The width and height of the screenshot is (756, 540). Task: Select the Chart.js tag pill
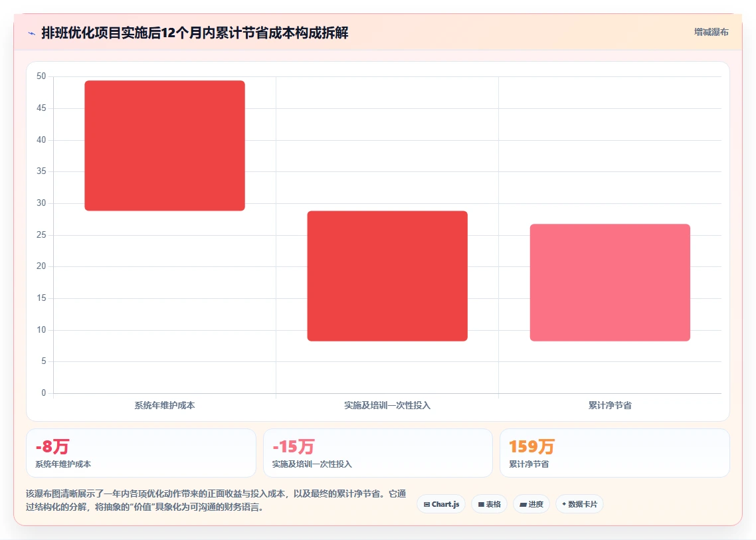[441, 504]
